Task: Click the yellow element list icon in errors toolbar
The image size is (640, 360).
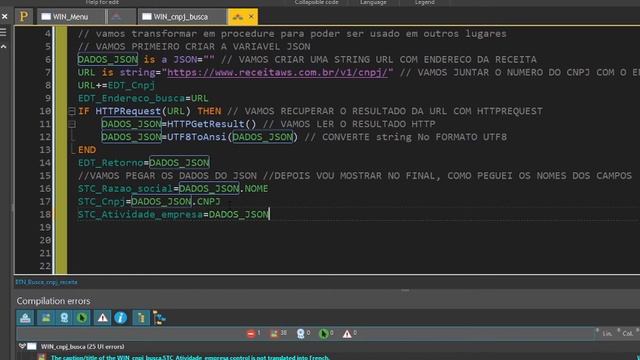Action: [x=141, y=318]
